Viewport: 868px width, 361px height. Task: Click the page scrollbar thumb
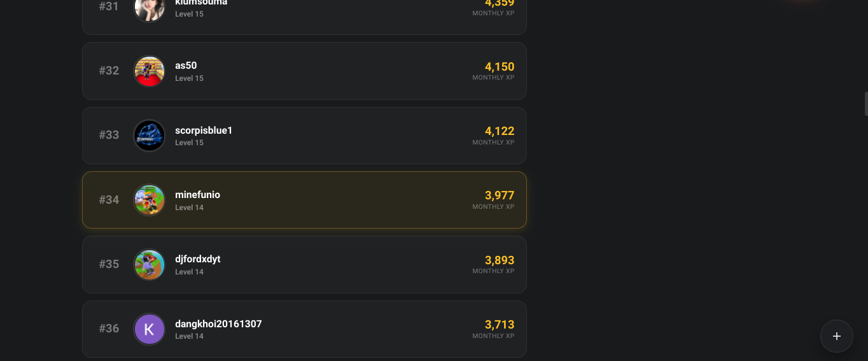point(865,103)
